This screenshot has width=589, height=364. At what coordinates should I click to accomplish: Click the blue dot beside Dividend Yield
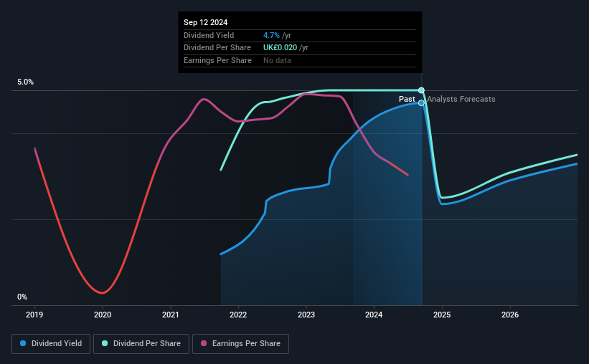24,344
